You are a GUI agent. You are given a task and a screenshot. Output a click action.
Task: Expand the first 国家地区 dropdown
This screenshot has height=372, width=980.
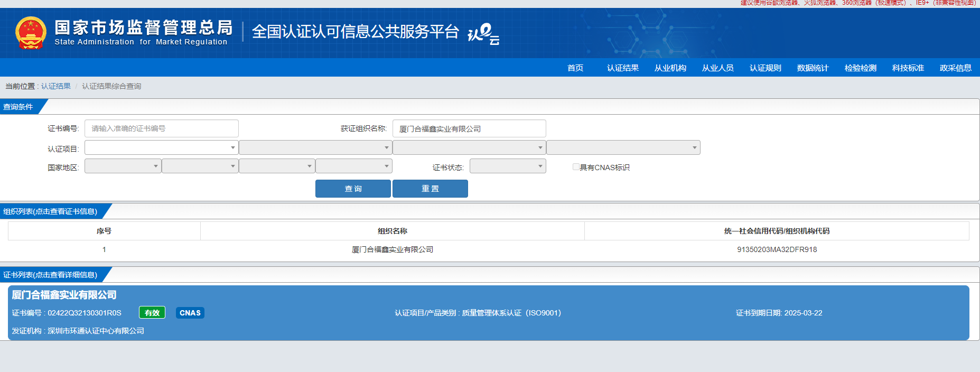[x=123, y=166]
